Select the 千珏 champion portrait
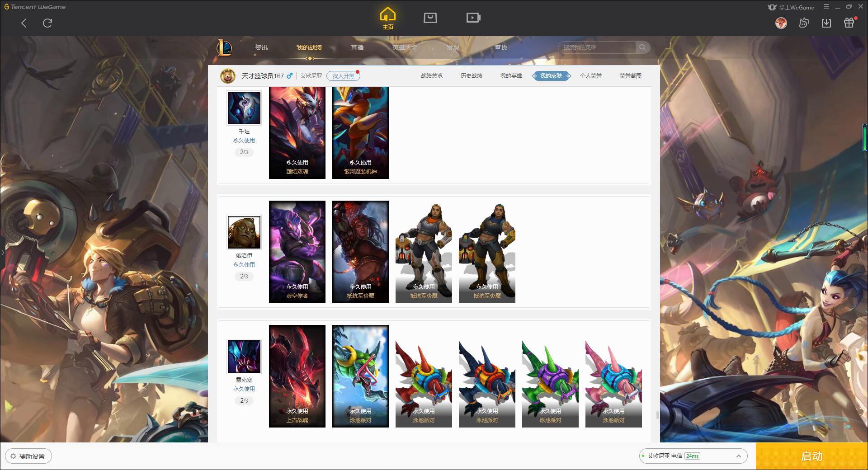Screen dimensions: 868x470 (x=244, y=108)
